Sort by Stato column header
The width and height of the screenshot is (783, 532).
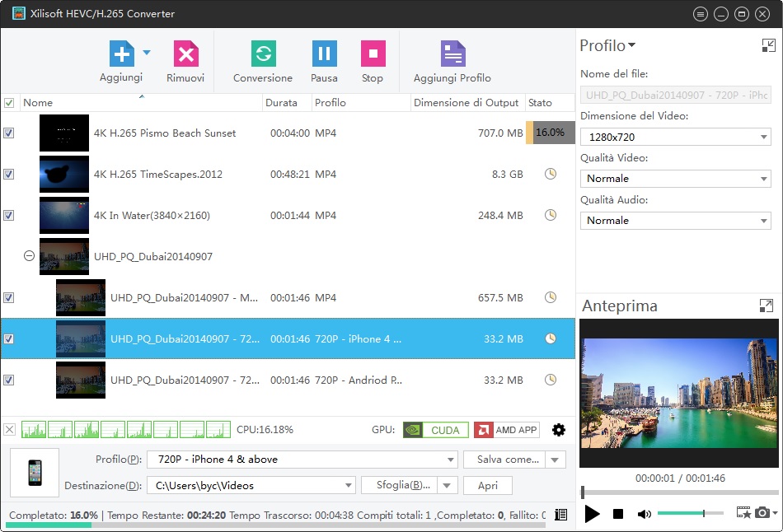(551, 102)
